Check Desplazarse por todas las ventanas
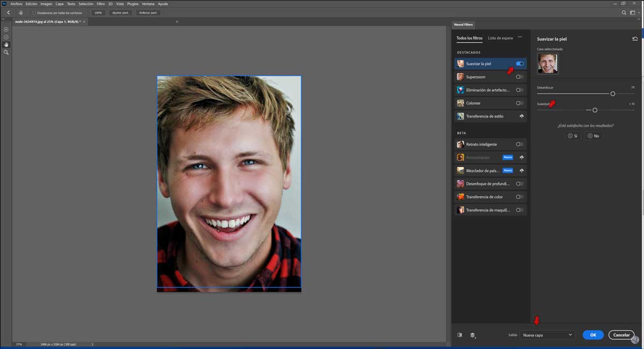The image size is (644, 349). tap(34, 12)
